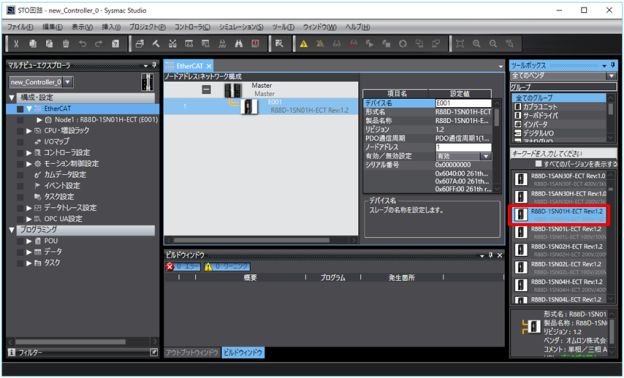Select I/Oマップ in the explorer tree
Image resolution: width=624 pixels, height=378 pixels.
[x=57, y=142]
